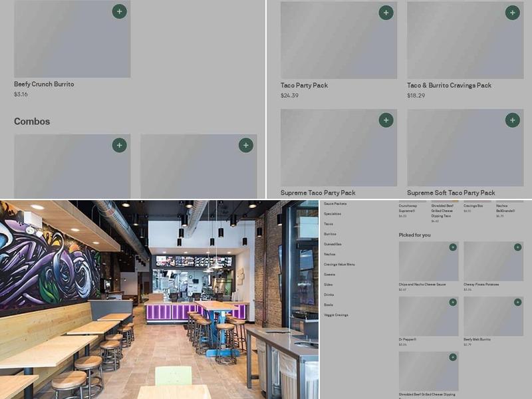Add Dr Pepper to the order

tap(453, 302)
